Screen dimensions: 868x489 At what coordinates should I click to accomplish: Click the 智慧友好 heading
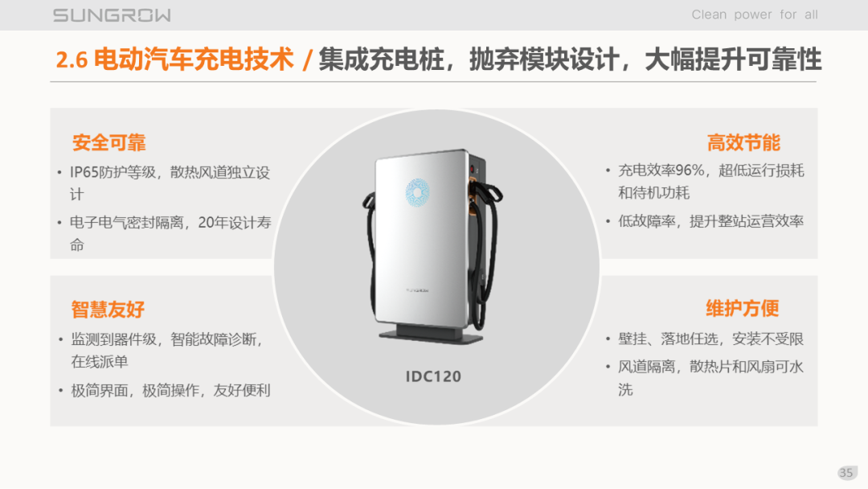pyautogui.click(x=108, y=309)
